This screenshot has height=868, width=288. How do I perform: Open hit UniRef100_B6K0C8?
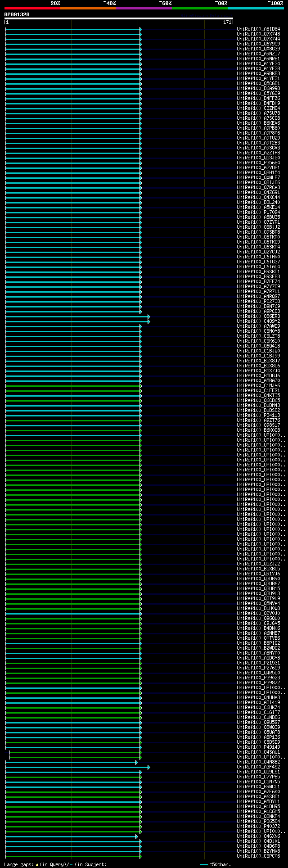[258, 430]
